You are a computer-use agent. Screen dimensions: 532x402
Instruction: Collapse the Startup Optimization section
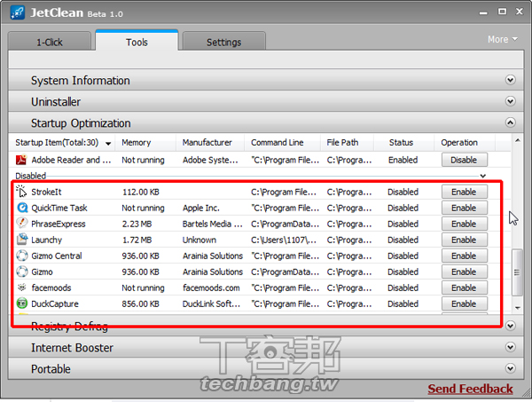click(x=510, y=123)
